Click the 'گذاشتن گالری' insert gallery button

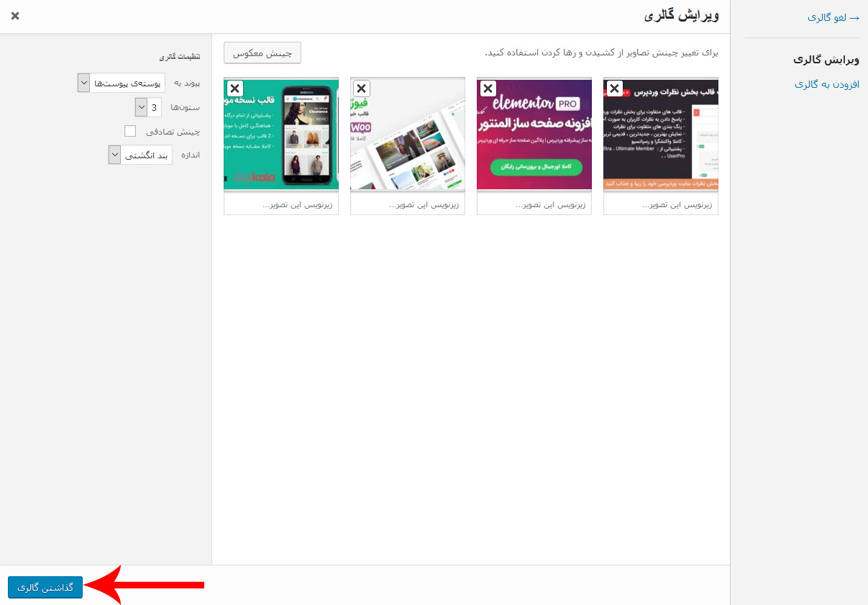pos(45,587)
